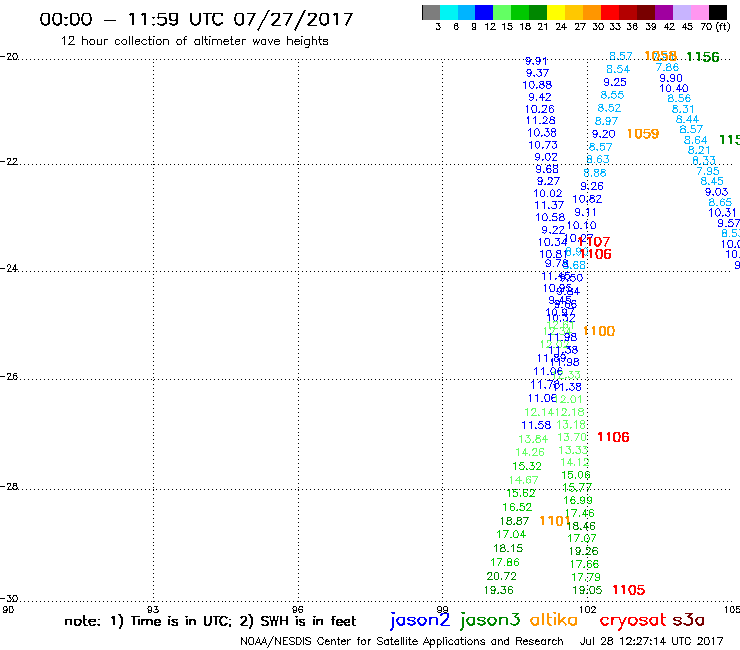Click the '19.26' wave height value
740x650 pixels.
(x=583, y=551)
